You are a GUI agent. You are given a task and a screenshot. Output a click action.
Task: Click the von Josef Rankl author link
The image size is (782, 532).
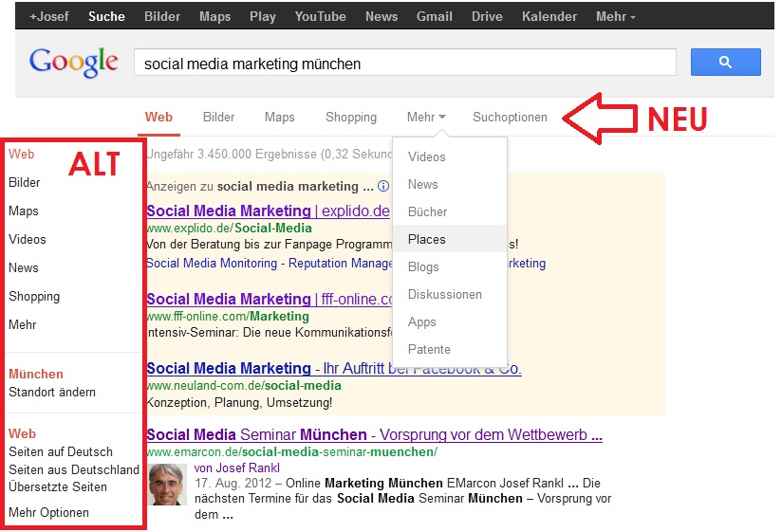click(x=237, y=468)
